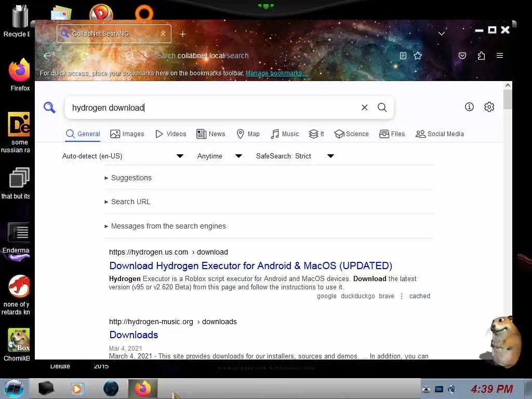This screenshot has height=399, width=532.
Task: Click the volume speaker tray icon
Action: coord(451,389)
